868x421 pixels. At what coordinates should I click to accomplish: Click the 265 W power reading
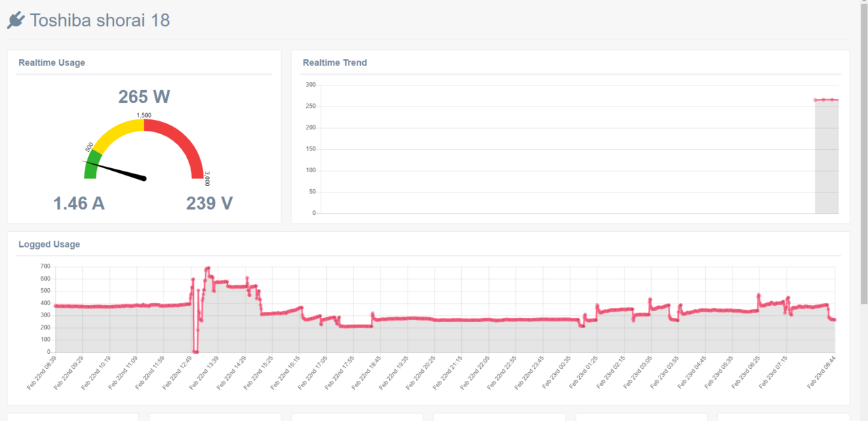[x=144, y=97]
